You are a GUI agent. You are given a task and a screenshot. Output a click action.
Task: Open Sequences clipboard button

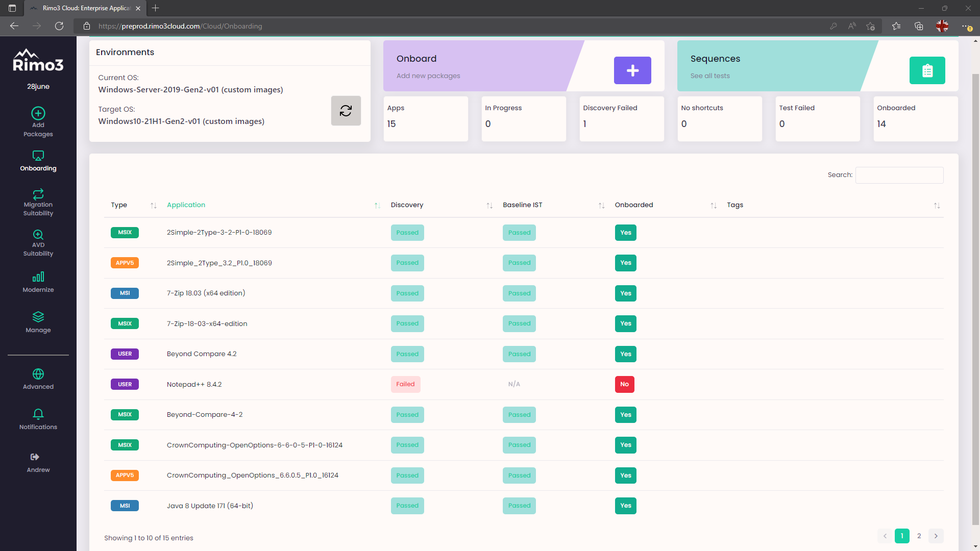click(x=927, y=70)
